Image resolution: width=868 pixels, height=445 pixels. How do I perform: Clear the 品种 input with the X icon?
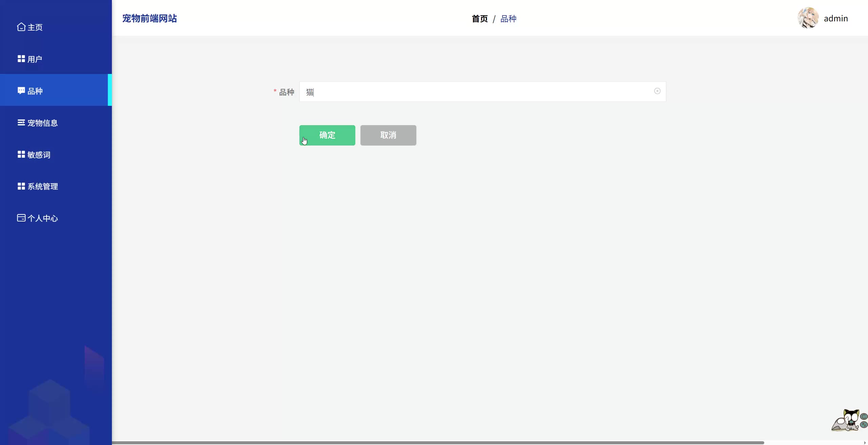click(657, 91)
